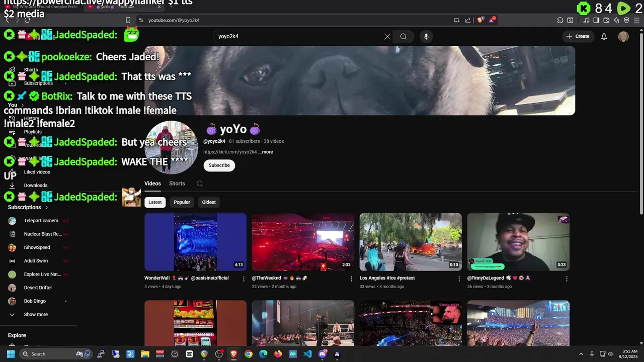
Task: Open Firefox from taskbar
Action: (278, 354)
